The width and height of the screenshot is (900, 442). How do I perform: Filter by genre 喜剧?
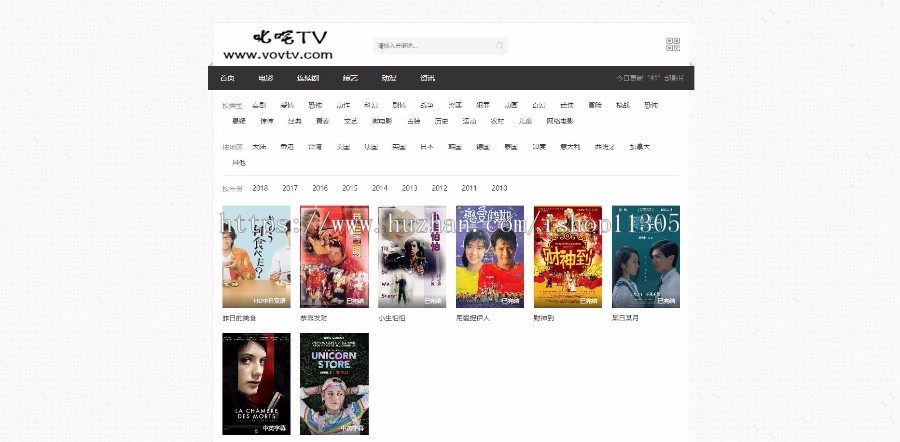(x=259, y=105)
